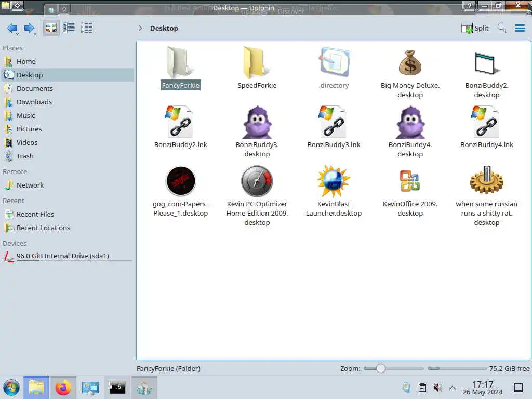Click the '75.2 GiB free' status bar text
This screenshot has height=399, width=532.
click(509, 368)
